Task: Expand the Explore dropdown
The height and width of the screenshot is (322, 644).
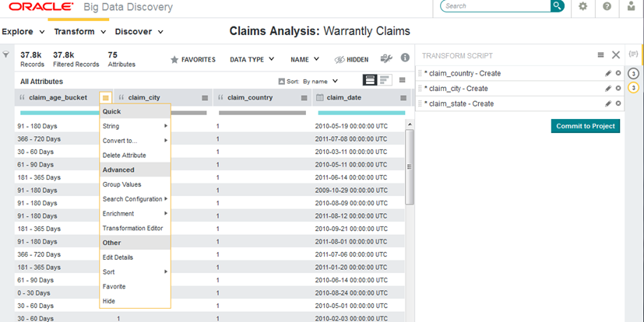Action: [x=23, y=32]
